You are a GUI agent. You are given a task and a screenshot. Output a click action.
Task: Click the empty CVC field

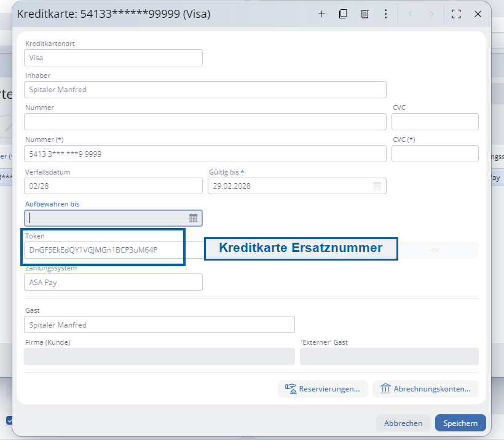tap(435, 122)
